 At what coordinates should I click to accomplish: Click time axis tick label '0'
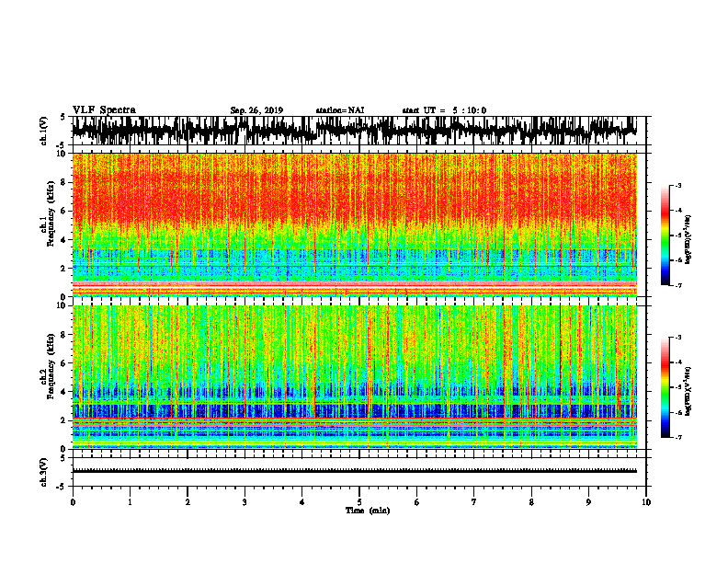point(73,502)
